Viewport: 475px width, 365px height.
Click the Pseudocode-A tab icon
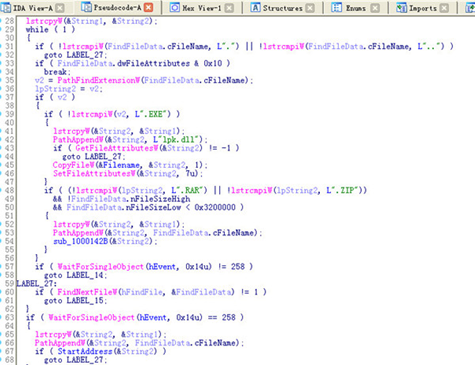[x=87, y=7]
